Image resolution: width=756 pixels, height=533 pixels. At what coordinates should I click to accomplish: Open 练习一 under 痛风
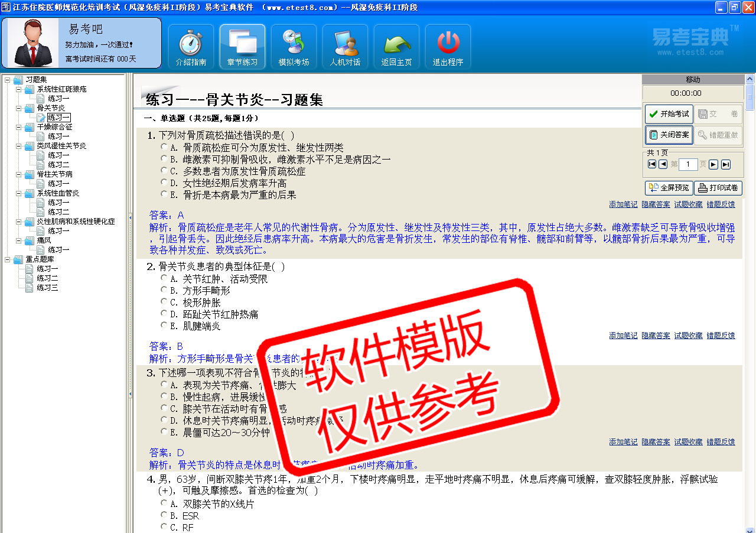click(58, 250)
